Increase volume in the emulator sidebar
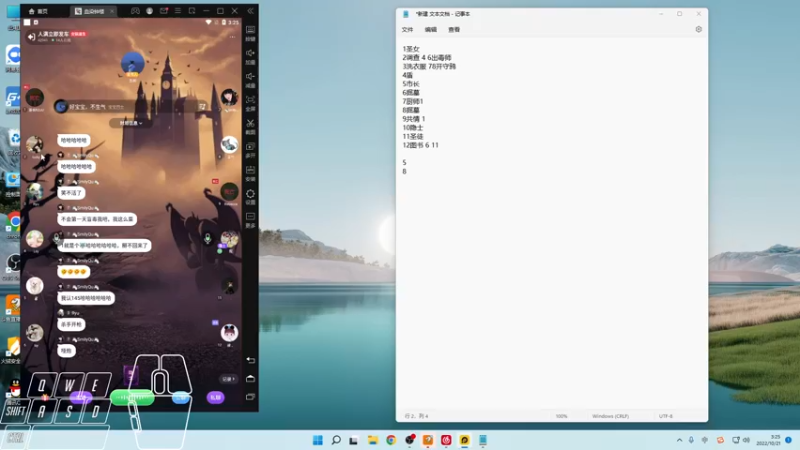This screenshot has height=450, width=800. point(251,56)
